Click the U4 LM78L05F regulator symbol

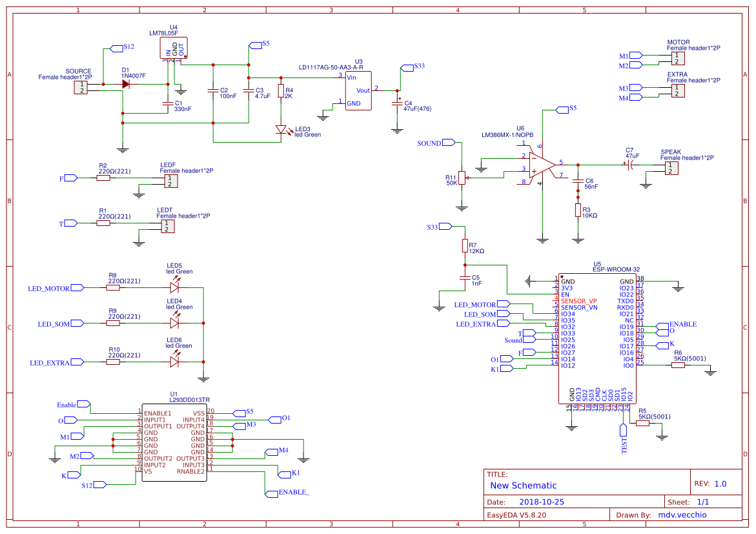174,48
